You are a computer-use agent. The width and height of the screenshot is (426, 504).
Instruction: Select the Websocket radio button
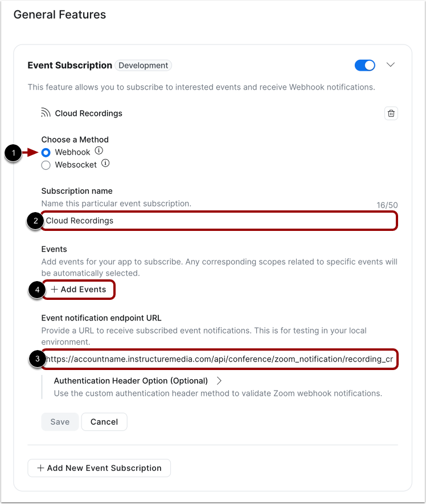point(46,165)
